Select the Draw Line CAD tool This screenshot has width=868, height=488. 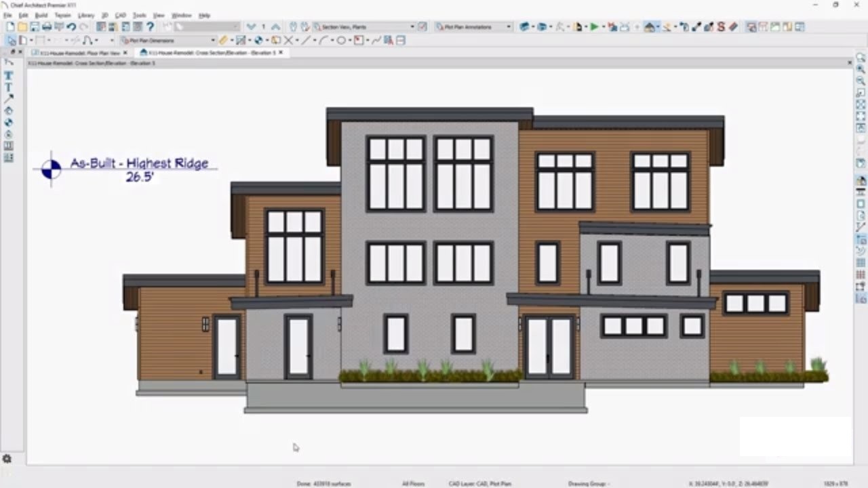[306, 40]
